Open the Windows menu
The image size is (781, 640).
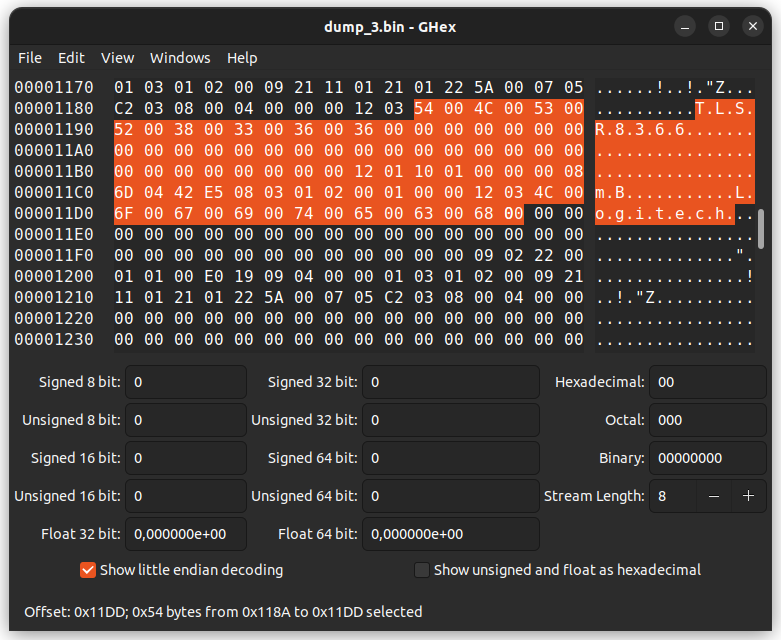pyautogui.click(x=180, y=58)
